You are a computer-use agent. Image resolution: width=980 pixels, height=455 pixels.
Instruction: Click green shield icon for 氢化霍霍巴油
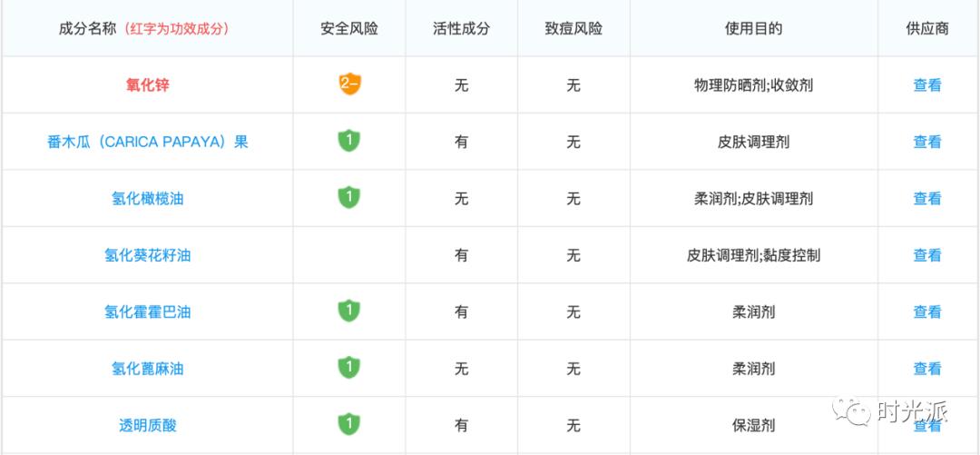pos(349,311)
